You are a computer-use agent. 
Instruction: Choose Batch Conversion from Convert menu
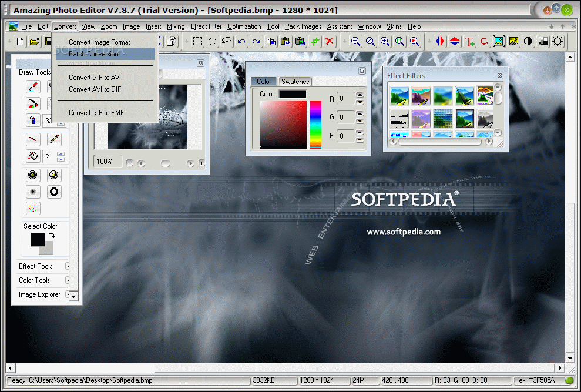(x=105, y=53)
